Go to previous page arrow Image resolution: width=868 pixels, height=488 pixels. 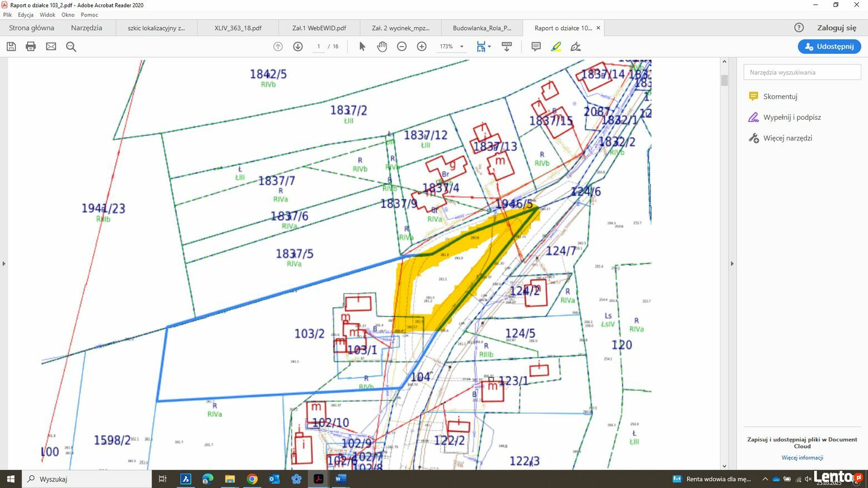(x=278, y=47)
